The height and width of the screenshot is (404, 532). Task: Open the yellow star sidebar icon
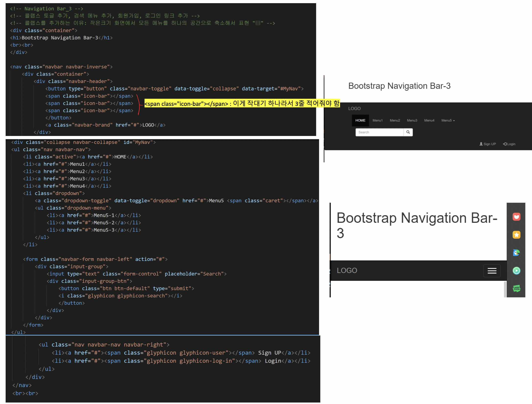pyautogui.click(x=516, y=235)
